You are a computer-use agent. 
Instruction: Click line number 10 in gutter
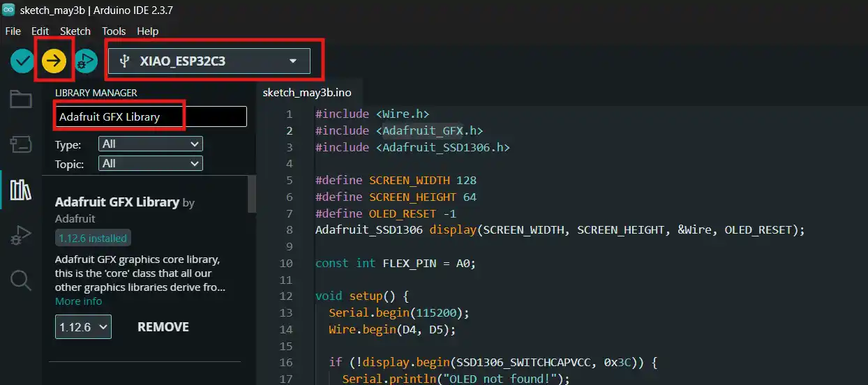click(x=286, y=263)
